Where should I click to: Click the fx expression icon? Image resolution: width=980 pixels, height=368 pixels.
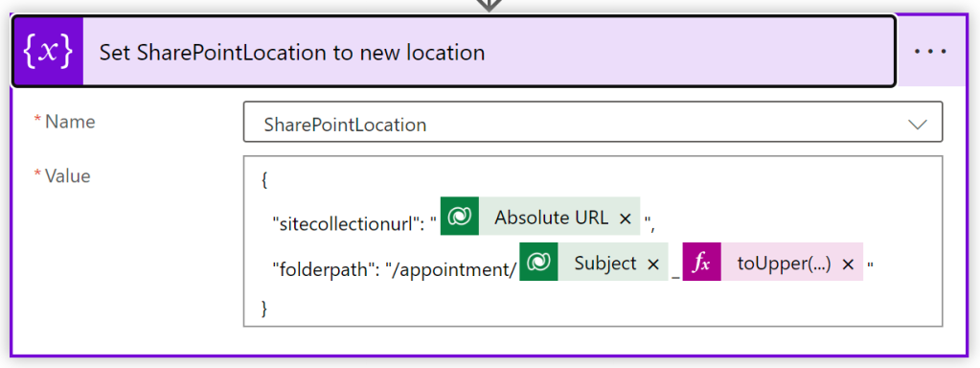(701, 262)
